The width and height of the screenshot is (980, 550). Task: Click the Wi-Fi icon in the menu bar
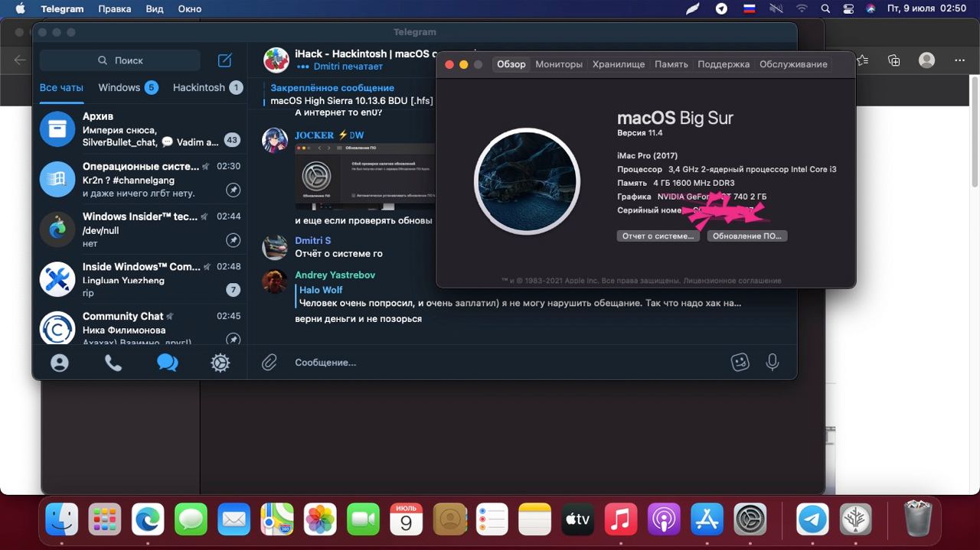click(802, 8)
